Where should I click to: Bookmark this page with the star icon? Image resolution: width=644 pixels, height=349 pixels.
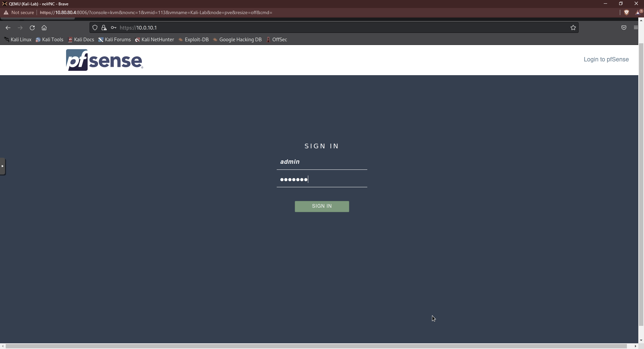[x=573, y=28]
